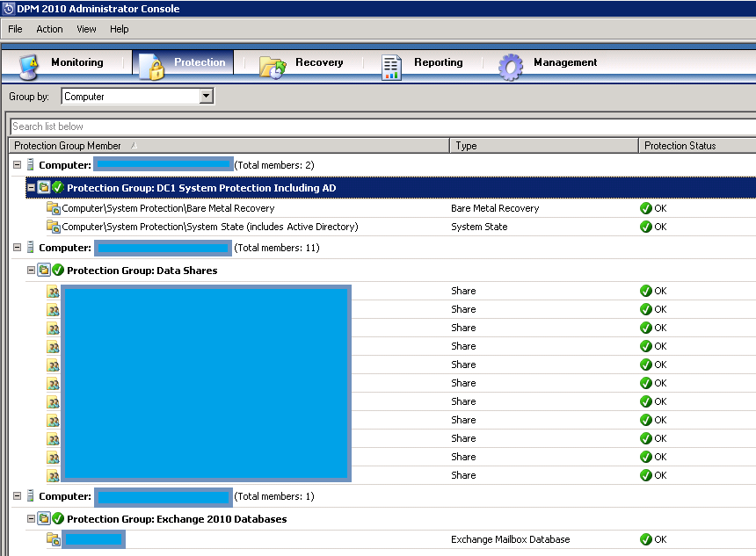Click the Monitoring monitor warning icon
The image size is (756, 556).
(28, 67)
